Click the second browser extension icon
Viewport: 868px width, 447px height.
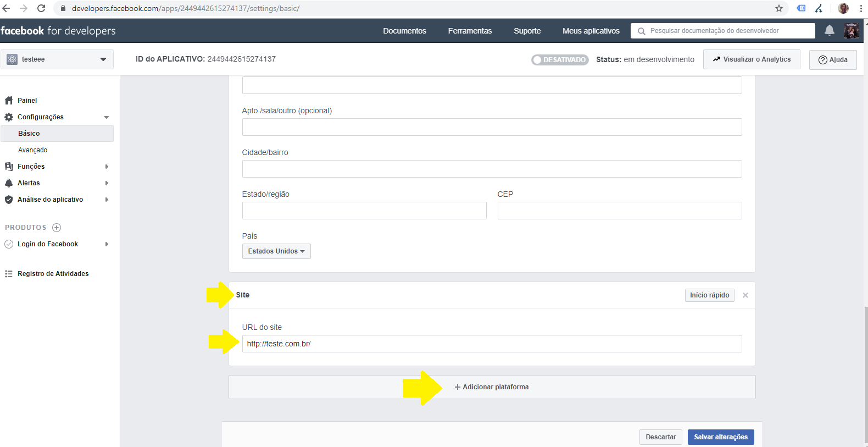[819, 8]
